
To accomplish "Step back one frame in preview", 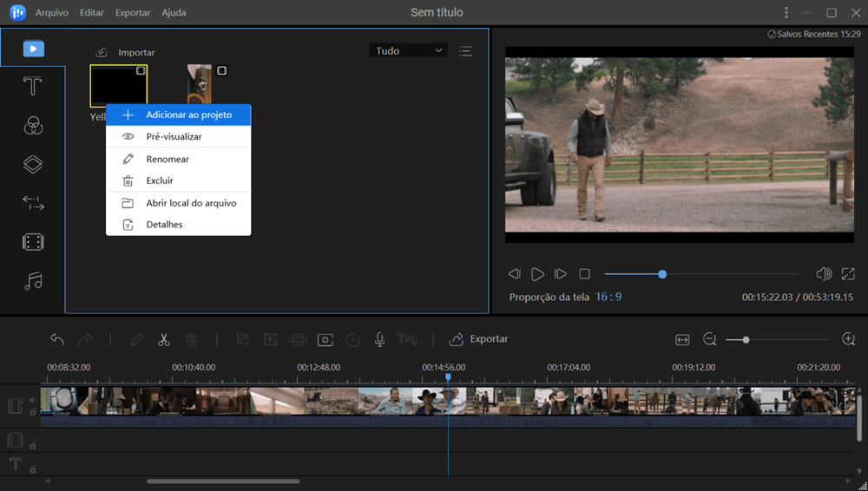I will click(514, 273).
